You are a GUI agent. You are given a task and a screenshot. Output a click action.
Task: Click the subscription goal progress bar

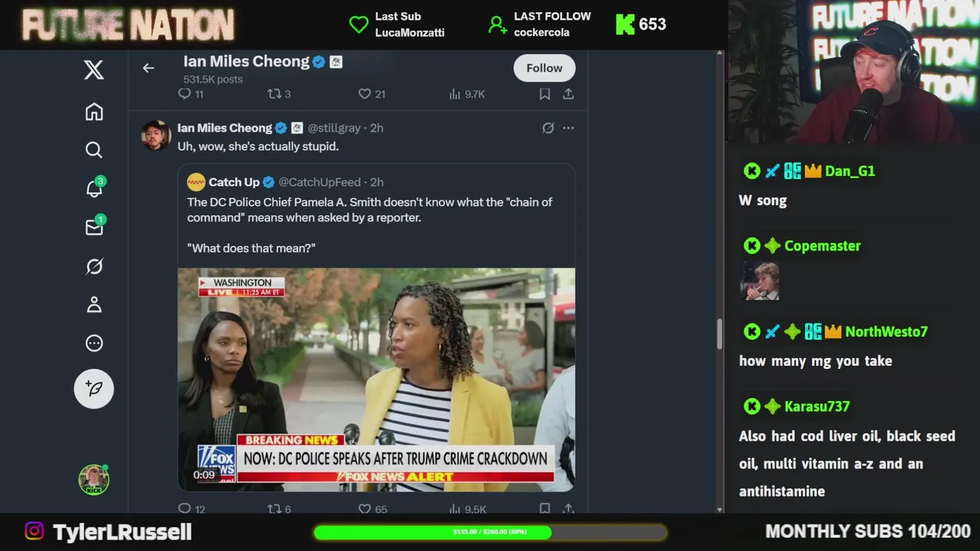490,532
